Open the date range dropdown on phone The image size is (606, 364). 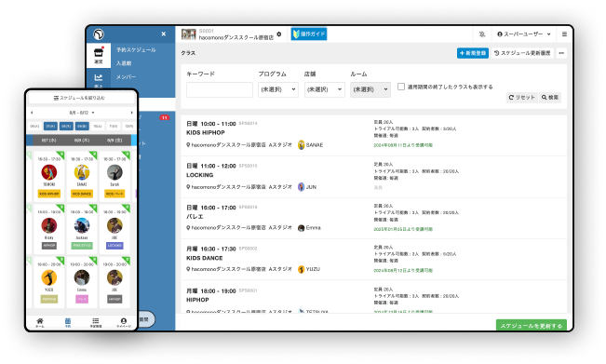pyautogui.click(x=82, y=113)
